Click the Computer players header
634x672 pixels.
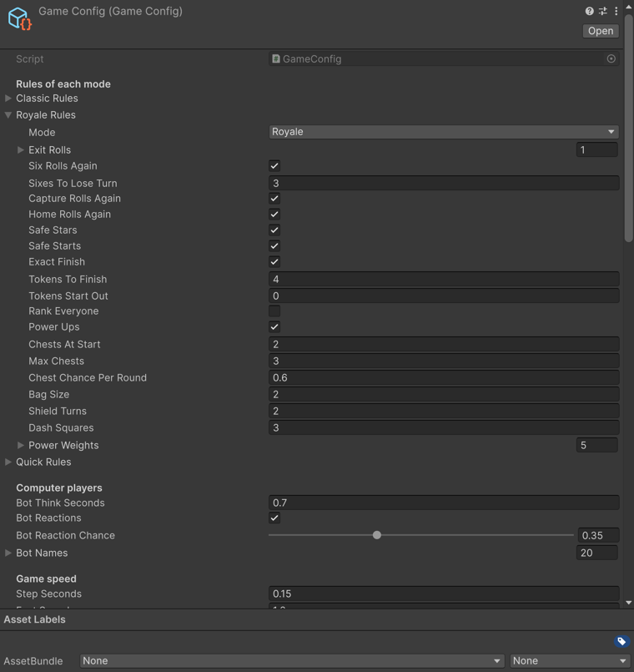click(59, 488)
